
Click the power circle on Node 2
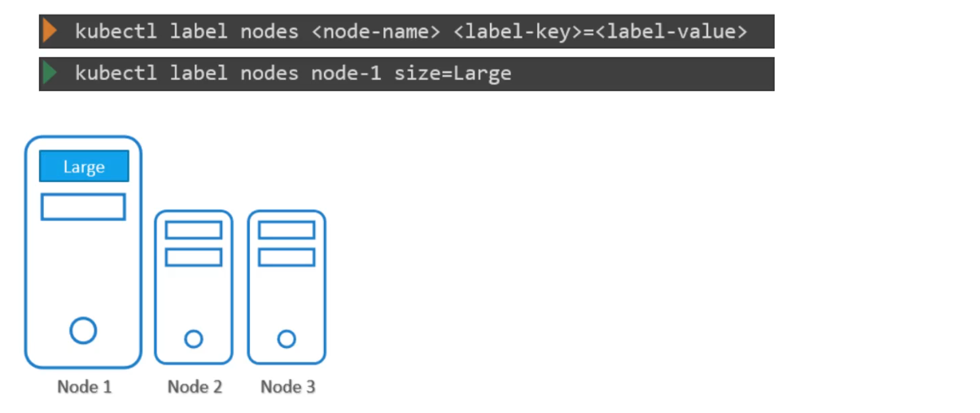(x=194, y=338)
